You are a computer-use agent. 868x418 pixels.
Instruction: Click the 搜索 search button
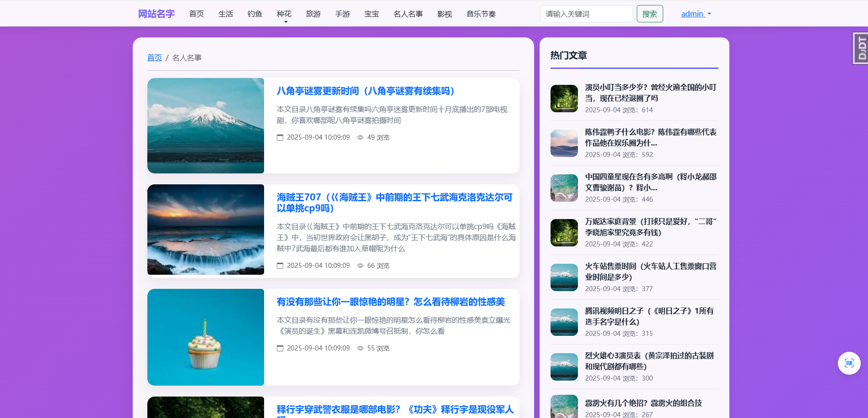coord(650,14)
